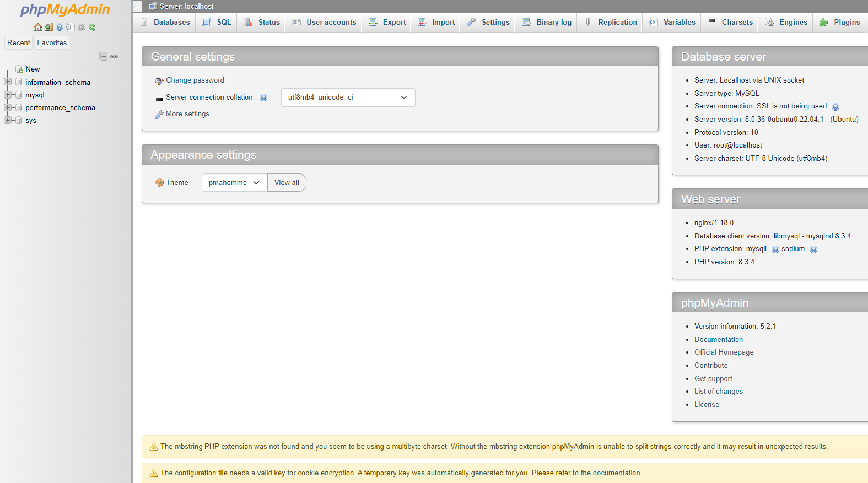This screenshot has height=483, width=868.
Task: Click the mysql database cylinder icon
Action: [19, 95]
